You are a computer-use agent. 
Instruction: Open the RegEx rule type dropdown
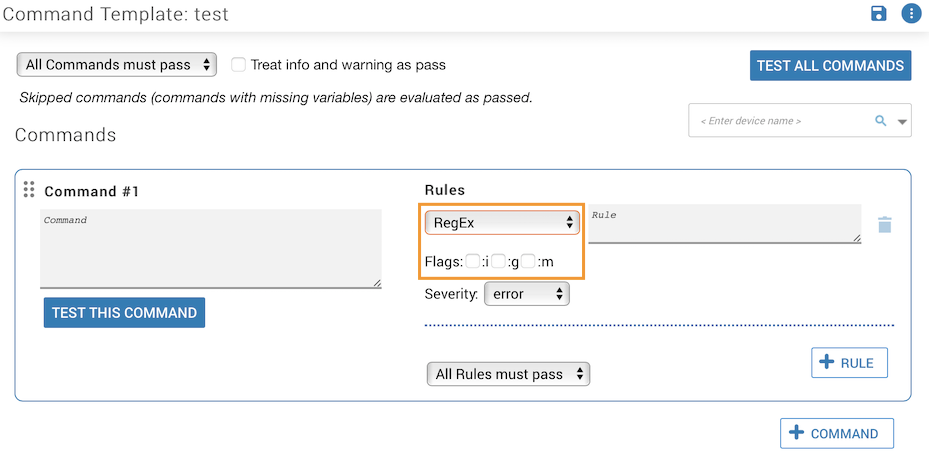coord(502,222)
